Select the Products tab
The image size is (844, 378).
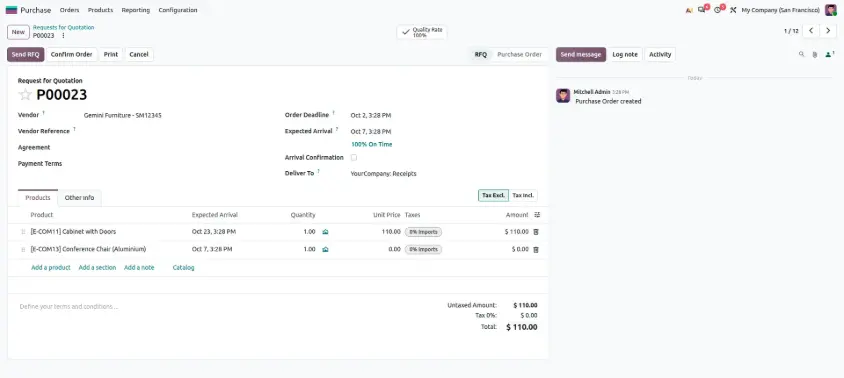pos(38,198)
